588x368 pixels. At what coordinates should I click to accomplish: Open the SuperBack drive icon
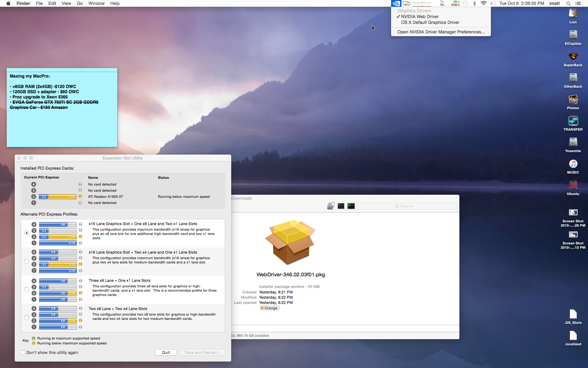tap(573, 57)
